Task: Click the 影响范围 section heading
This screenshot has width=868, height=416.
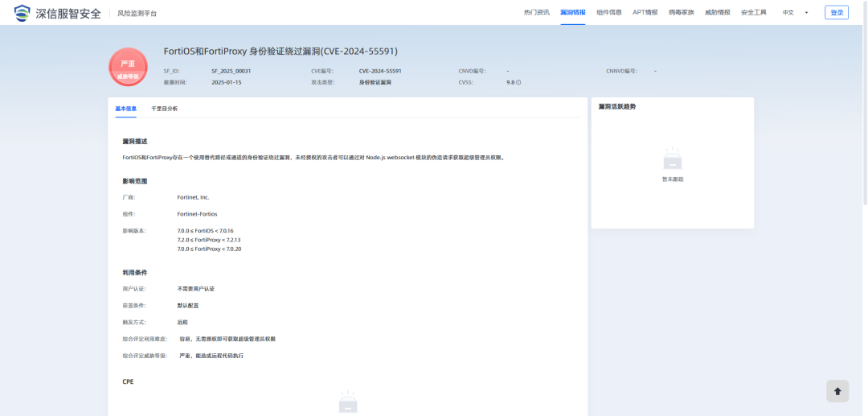Action: click(x=135, y=181)
